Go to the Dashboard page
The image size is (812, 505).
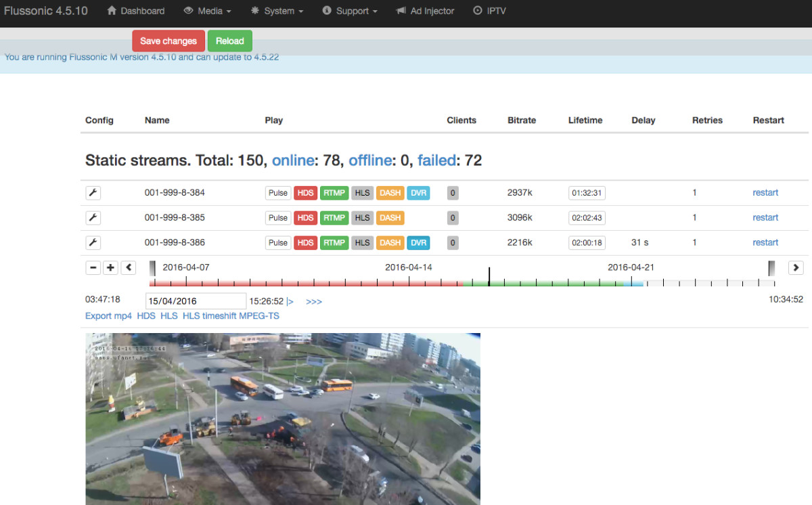(x=136, y=11)
